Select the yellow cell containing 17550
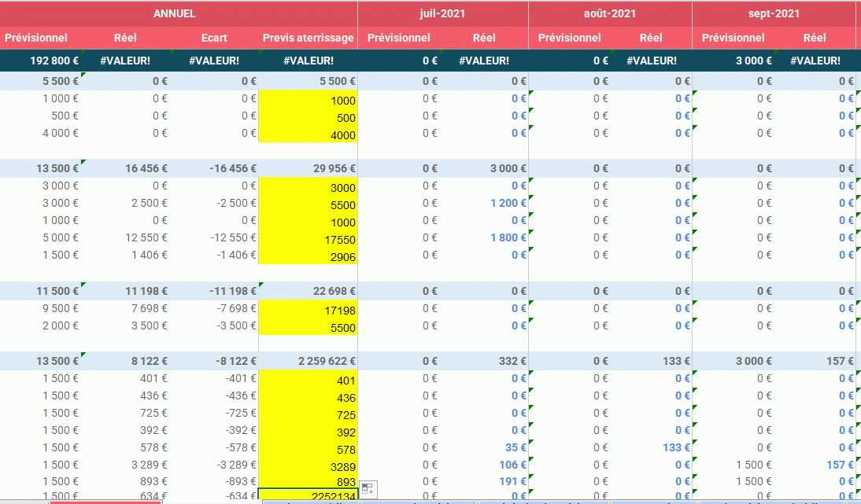Screen dimensions: 861x504 click(x=308, y=239)
